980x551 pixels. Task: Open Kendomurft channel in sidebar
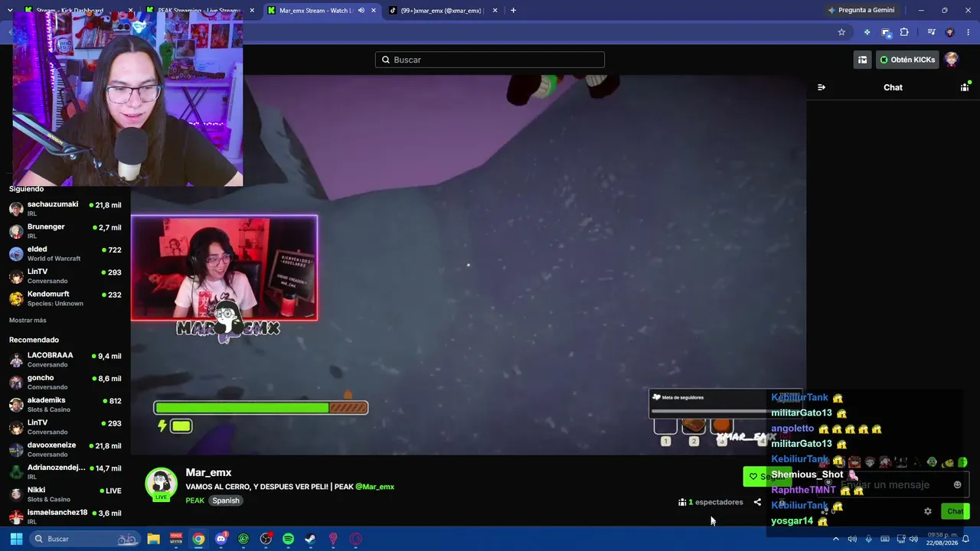(66, 298)
